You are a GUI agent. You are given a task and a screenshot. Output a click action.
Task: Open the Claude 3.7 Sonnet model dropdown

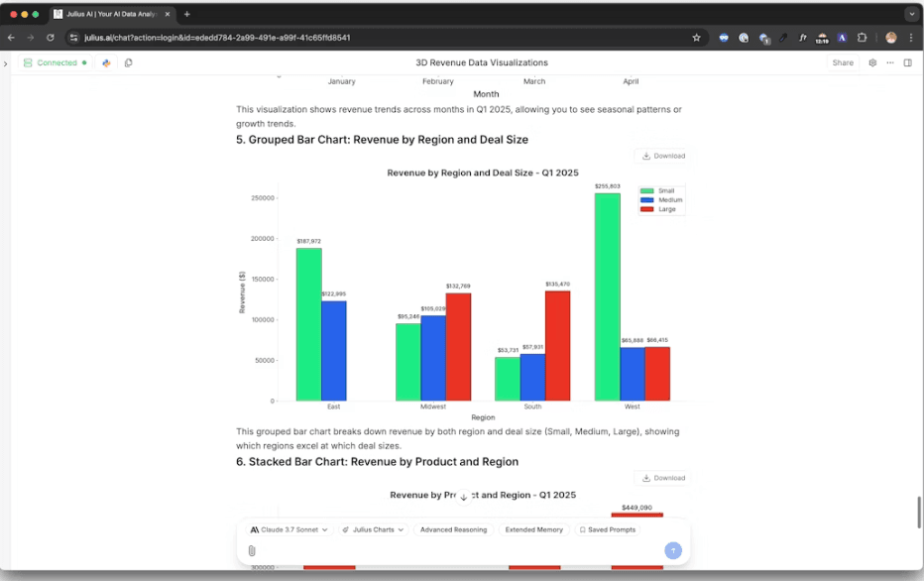click(x=287, y=529)
